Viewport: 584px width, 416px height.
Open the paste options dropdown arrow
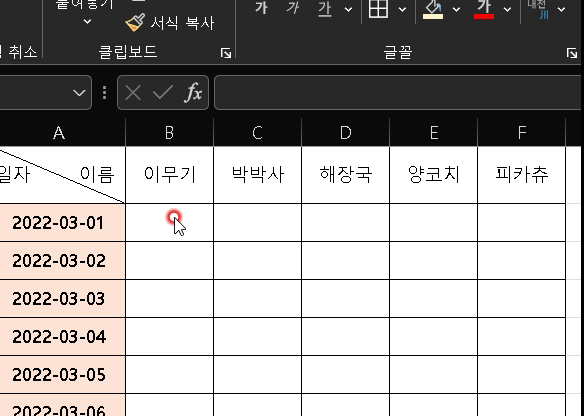coord(87,22)
